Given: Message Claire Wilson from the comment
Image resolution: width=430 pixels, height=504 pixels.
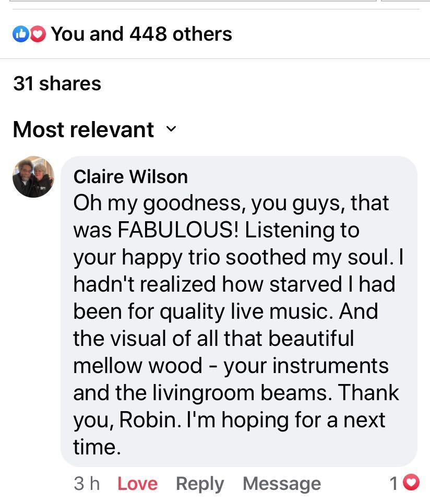Looking at the screenshot, I should click(281, 484).
